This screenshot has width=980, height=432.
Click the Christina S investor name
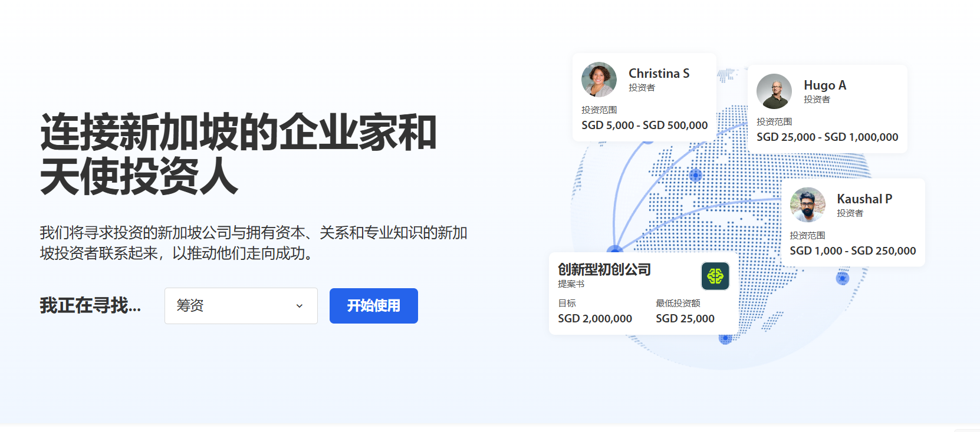tap(659, 74)
